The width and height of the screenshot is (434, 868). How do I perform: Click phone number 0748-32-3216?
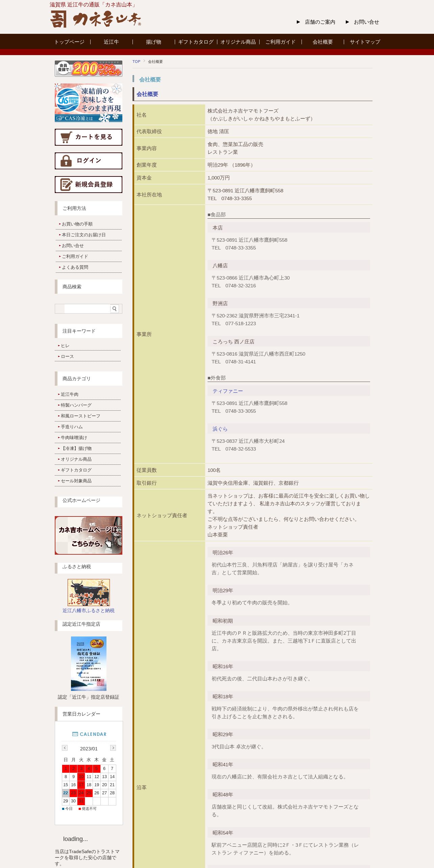(x=241, y=286)
